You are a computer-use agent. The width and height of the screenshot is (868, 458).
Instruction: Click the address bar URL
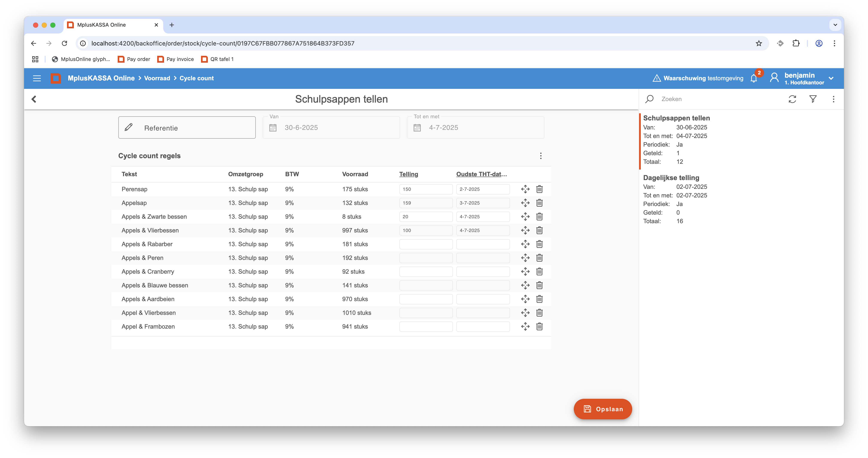point(223,43)
